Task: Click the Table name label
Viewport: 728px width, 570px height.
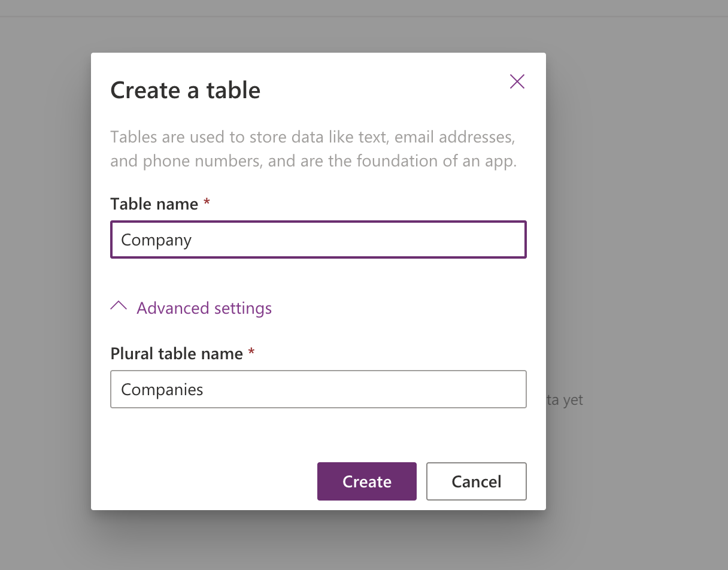Action: click(154, 204)
